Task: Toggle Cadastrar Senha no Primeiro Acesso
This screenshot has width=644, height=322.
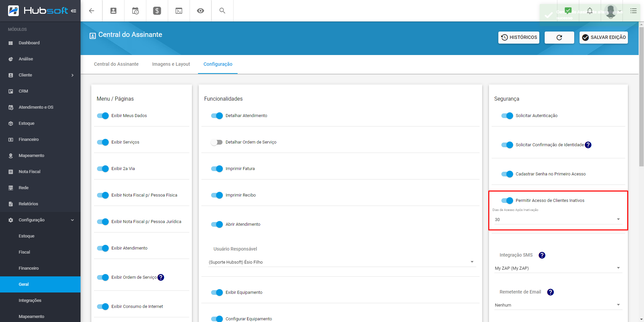Action: pyautogui.click(x=507, y=174)
